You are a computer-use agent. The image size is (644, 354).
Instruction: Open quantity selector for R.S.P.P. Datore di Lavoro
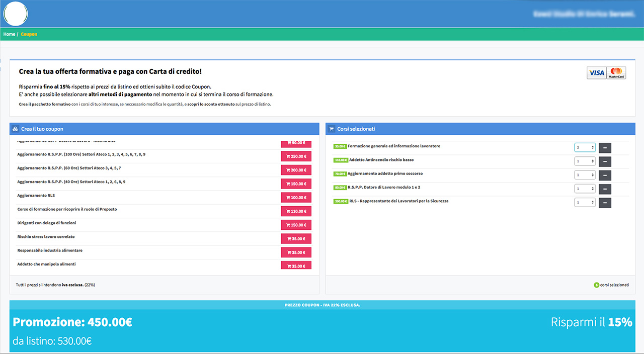coord(585,189)
